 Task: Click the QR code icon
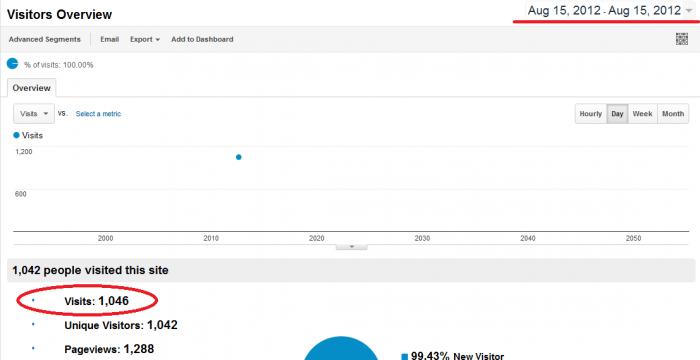(x=681, y=39)
